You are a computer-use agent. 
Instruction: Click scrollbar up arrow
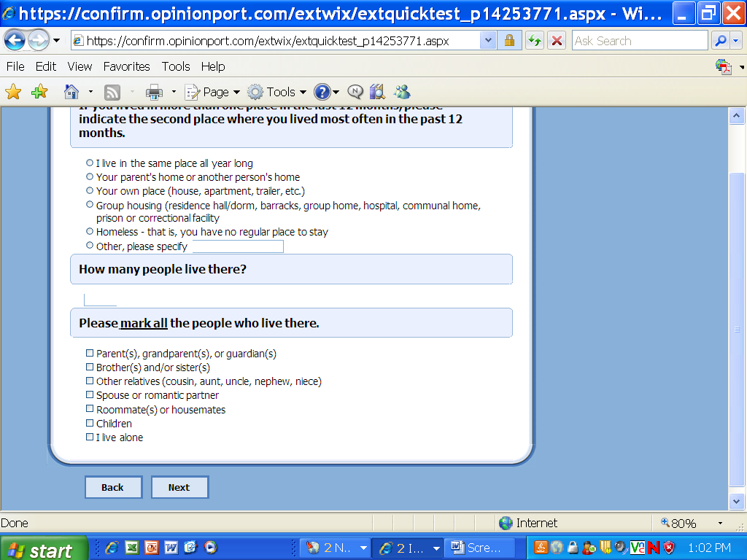pyautogui.click(x=737, y=116)
